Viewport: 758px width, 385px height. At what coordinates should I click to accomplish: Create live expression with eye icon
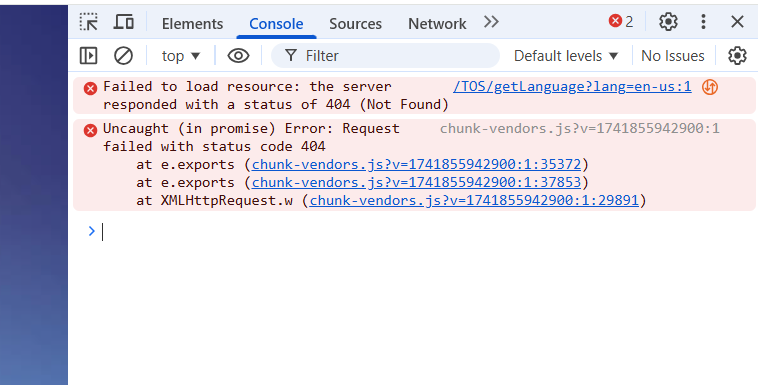[x=238, y=56]
